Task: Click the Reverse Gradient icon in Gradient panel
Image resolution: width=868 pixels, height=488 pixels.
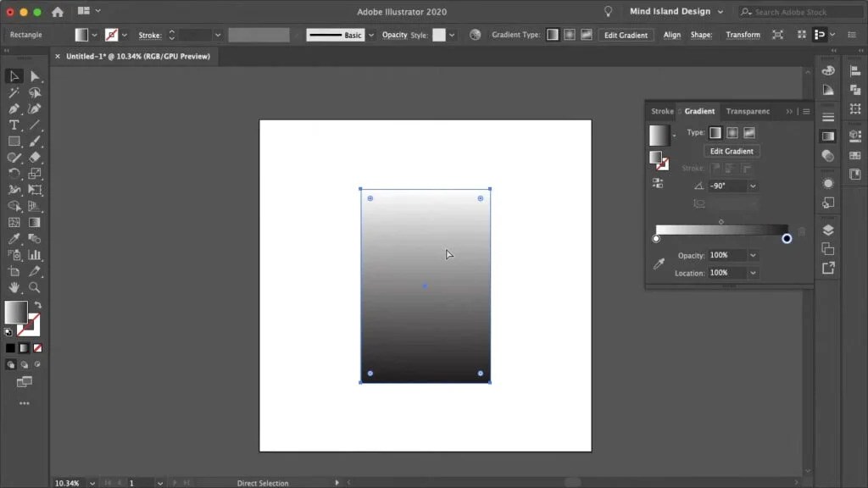Action: coord(658,183)
